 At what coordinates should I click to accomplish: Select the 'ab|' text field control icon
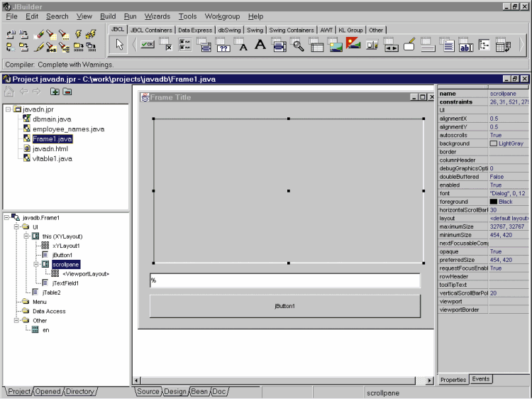click(x=466, y=46)
